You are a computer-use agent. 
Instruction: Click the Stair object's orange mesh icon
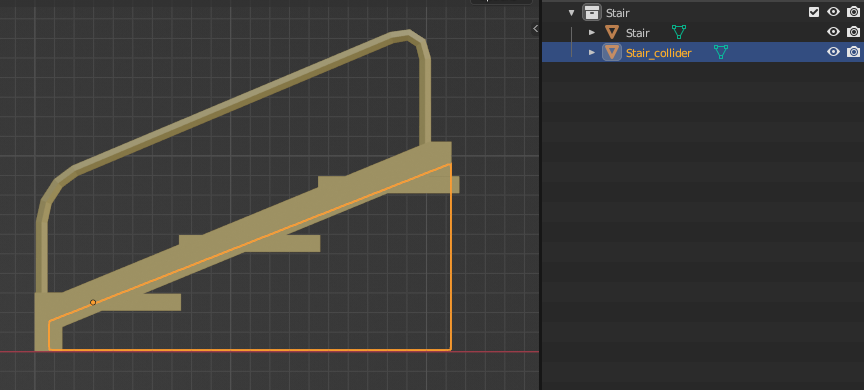coord(612,32)
